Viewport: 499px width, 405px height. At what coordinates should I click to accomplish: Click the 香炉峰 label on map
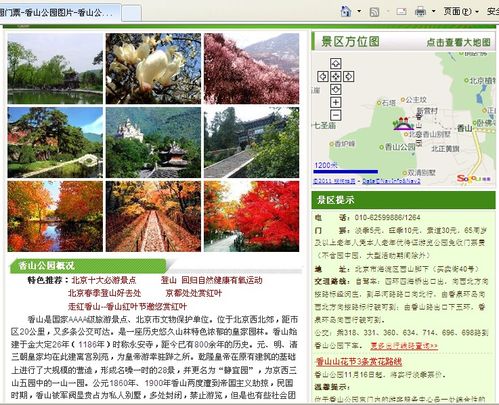click(x=344, y=144)
